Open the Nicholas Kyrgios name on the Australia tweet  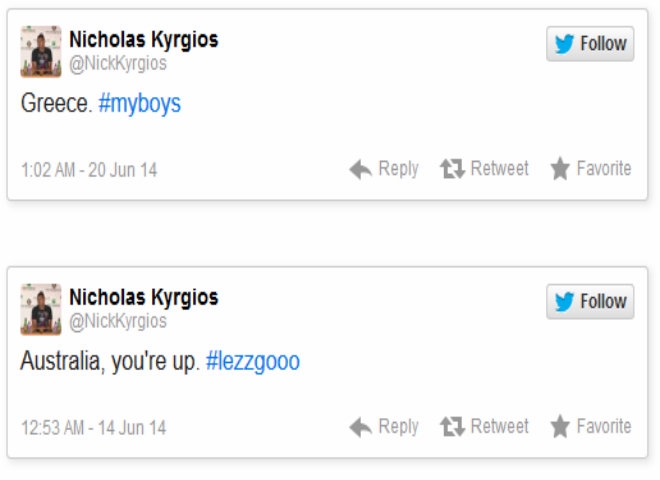tap(143, 298)
